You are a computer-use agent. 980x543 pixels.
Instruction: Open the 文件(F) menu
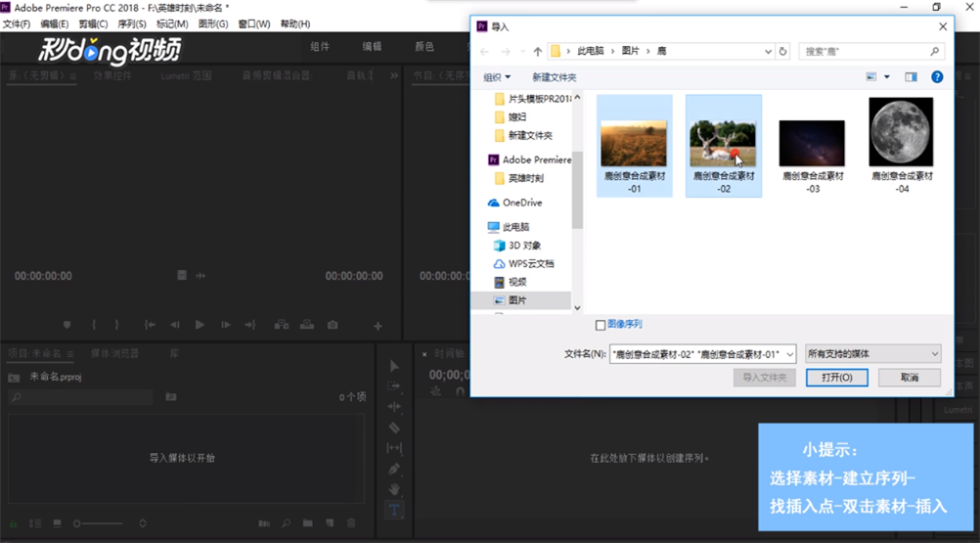tap(17, 23)
